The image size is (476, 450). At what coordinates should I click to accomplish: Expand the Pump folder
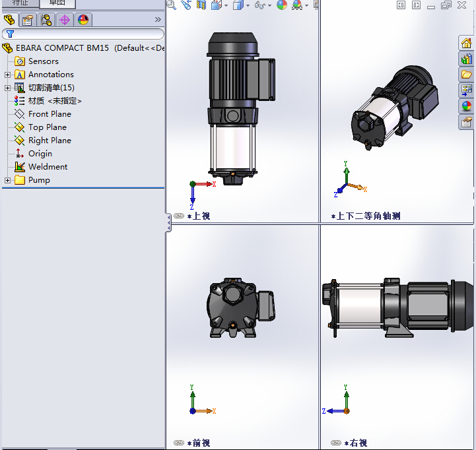tap(7, 180)
